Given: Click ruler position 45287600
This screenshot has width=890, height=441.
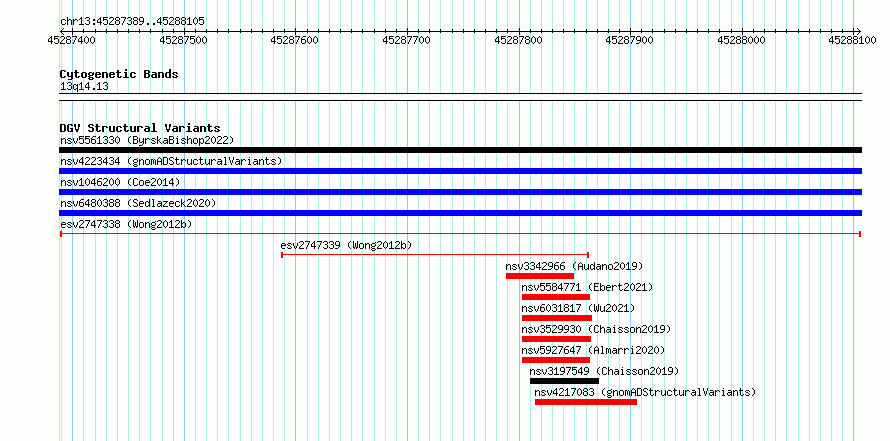Looking at the screenshot, I should click(295, 40).
